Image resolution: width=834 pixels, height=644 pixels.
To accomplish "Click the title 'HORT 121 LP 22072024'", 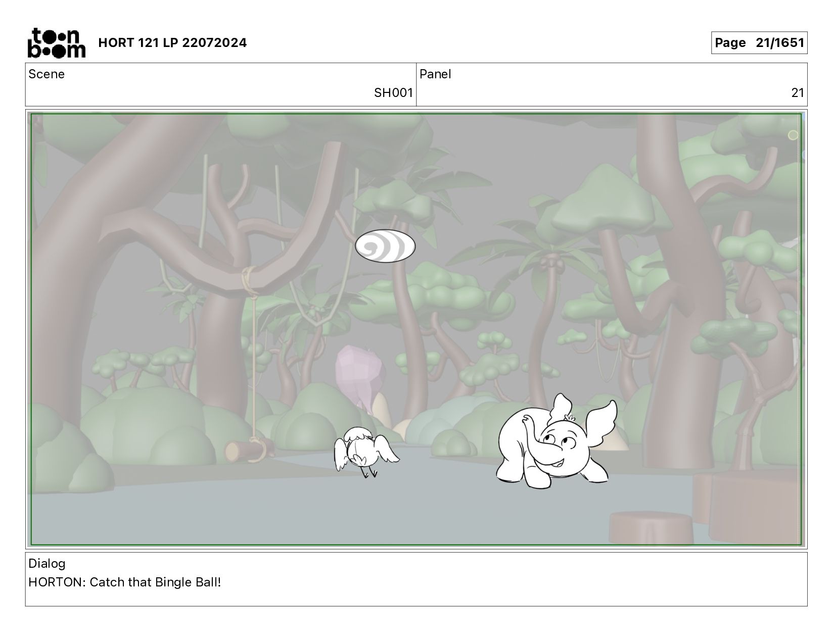I will click(x=172, y=43).
